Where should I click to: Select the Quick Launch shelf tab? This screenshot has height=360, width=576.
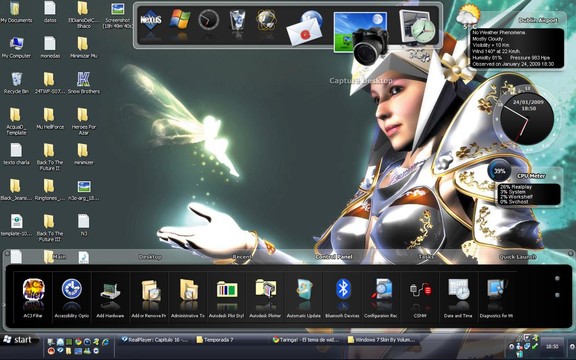(517, 257)
